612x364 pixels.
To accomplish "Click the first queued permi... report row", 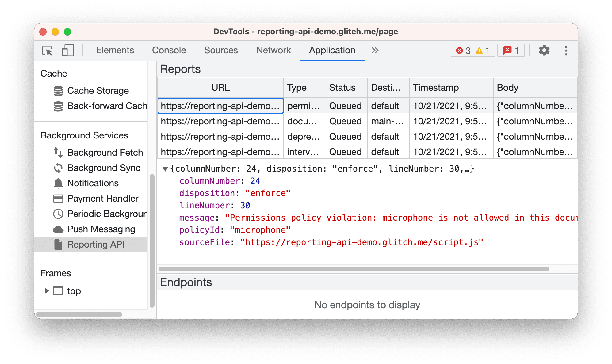I will tap(221, 106).
